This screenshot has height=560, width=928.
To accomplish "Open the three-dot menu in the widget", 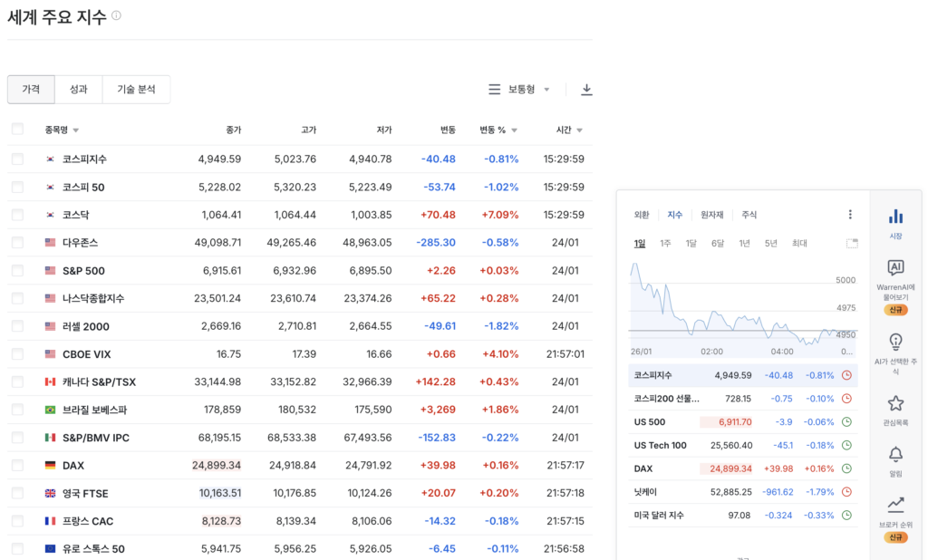I will pyautogui.click(x=850, y=215).
